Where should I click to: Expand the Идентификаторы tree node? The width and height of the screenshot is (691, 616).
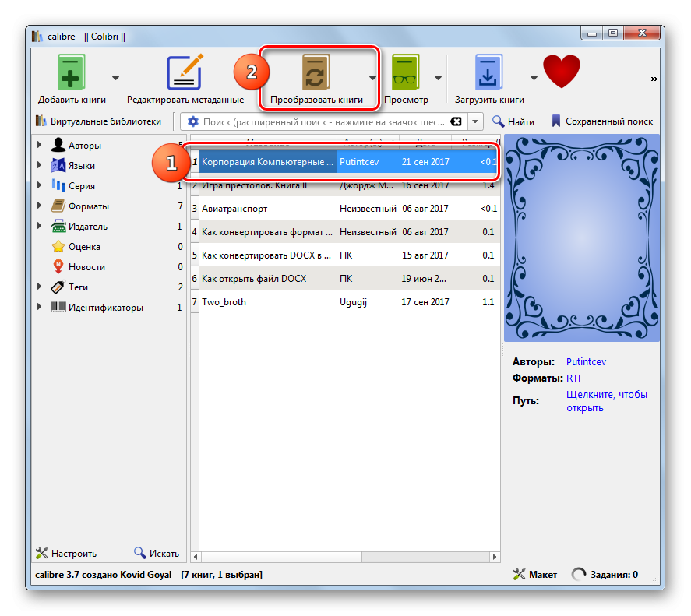tap(39, 307)
